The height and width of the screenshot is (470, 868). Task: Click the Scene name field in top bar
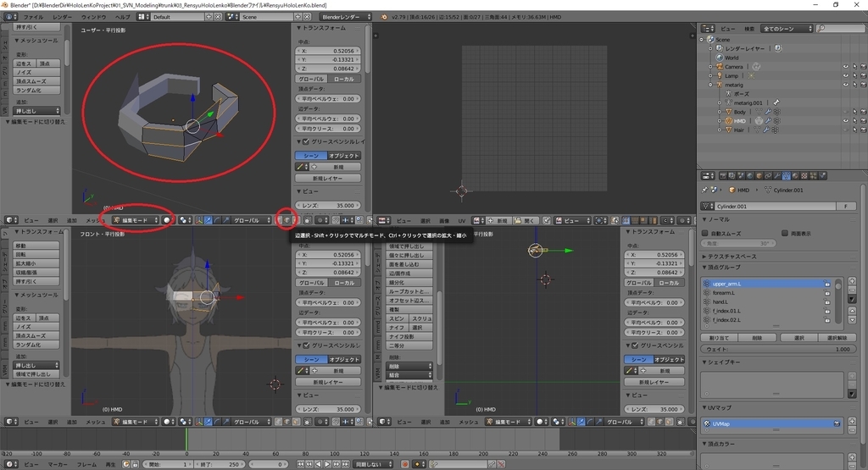point(267,17)
